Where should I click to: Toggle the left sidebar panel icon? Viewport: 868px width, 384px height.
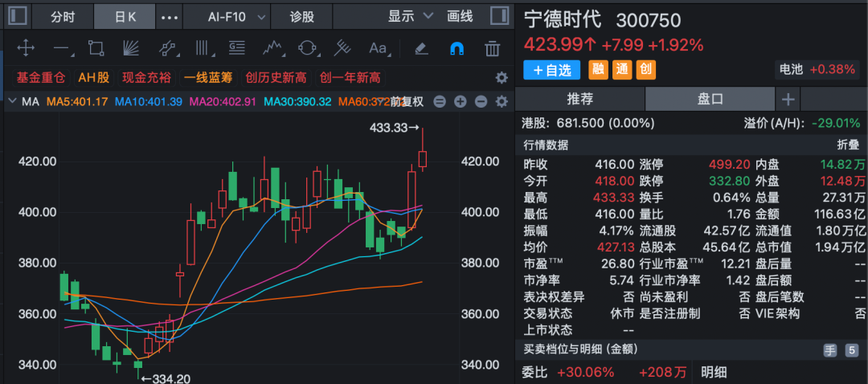17,16
